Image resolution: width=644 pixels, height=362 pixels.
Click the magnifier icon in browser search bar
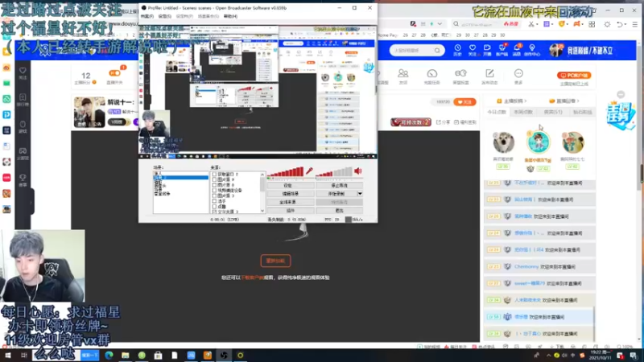tap(456, 24)
